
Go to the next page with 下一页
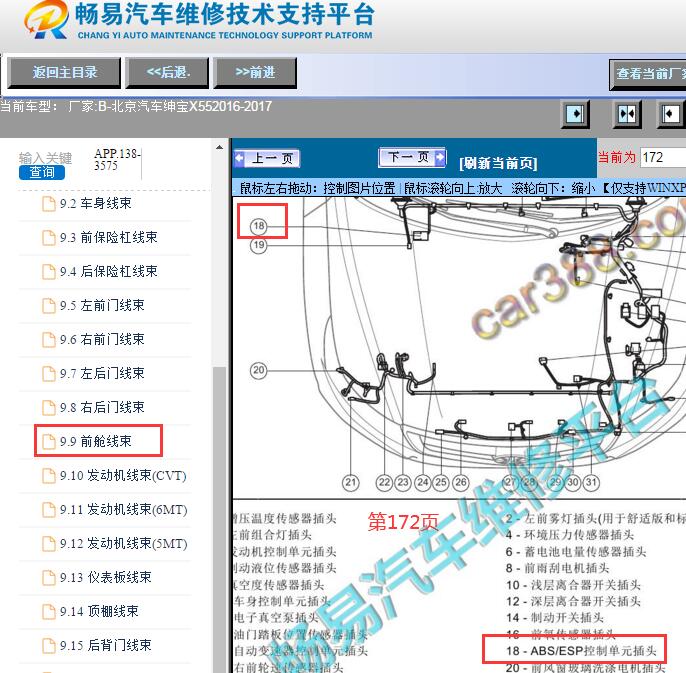412,158
